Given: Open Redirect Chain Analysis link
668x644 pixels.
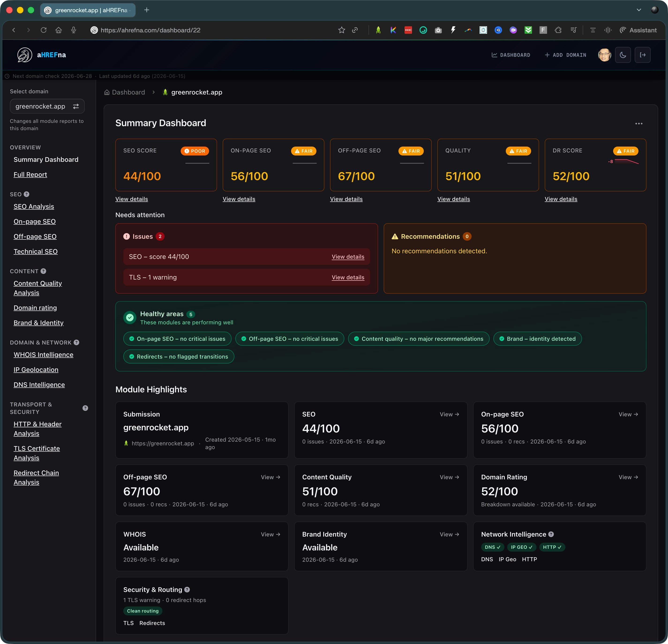Looking at the screenshot, I should point(36,477).
